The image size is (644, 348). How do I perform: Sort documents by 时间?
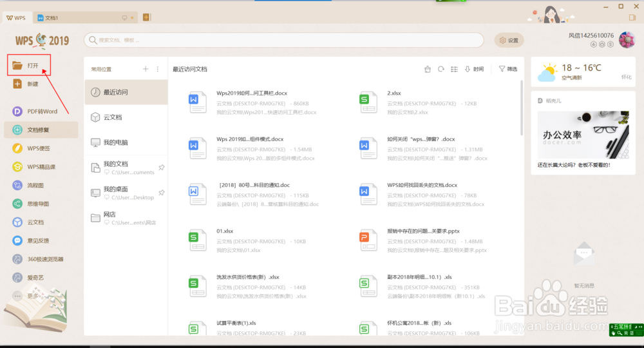[x=474, y=69]
